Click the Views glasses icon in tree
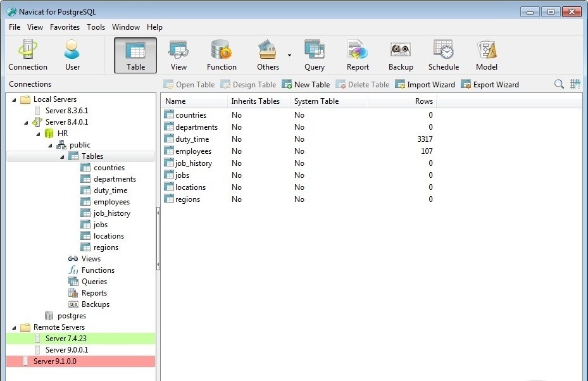 [x=73, y=259]
